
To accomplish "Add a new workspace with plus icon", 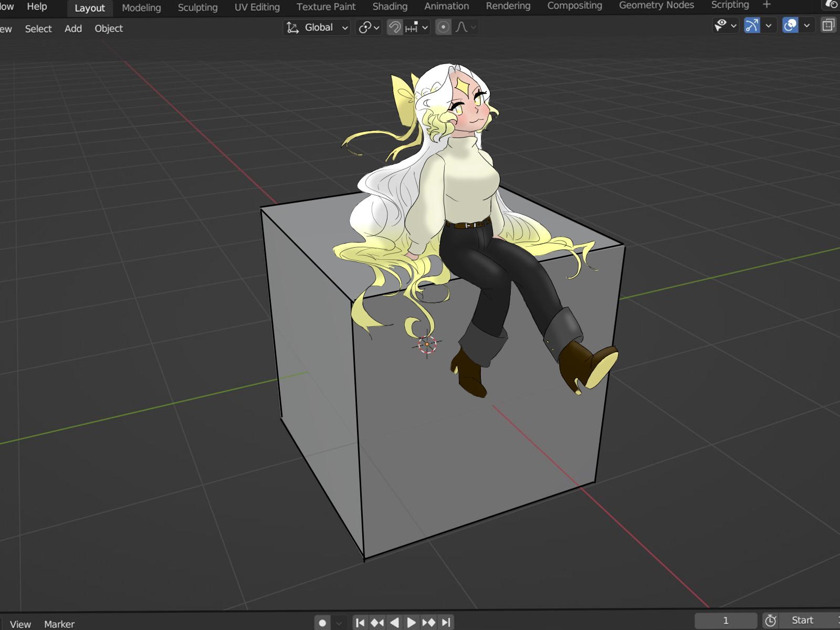I will click(x=766, y=5).
